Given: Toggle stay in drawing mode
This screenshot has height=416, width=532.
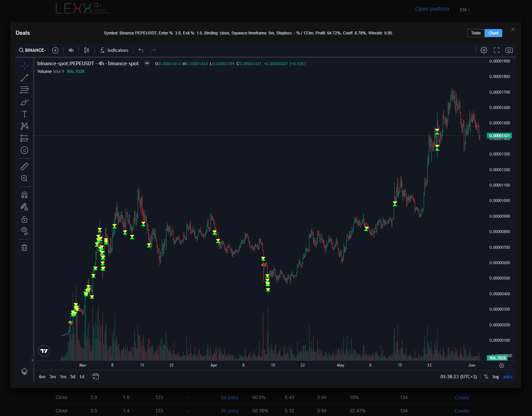Looking at the screenshot, I should click(24, 207).
